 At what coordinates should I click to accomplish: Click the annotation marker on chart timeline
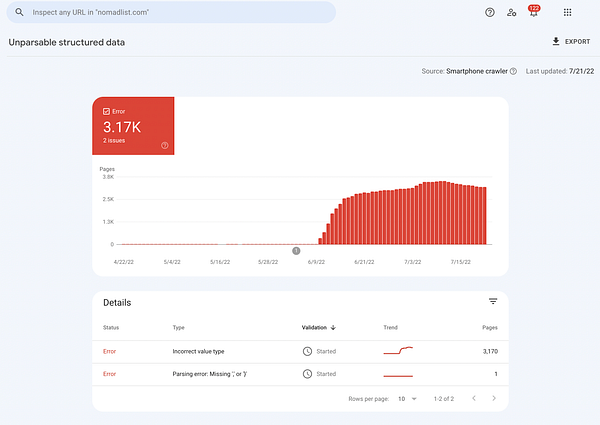pos(296,250)
